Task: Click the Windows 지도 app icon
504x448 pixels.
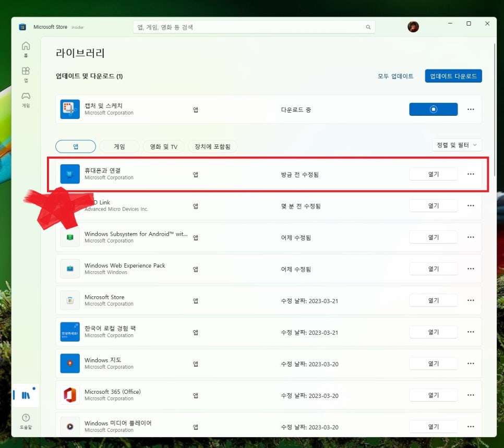Action: pyautogui.click(x=70, y=363)
